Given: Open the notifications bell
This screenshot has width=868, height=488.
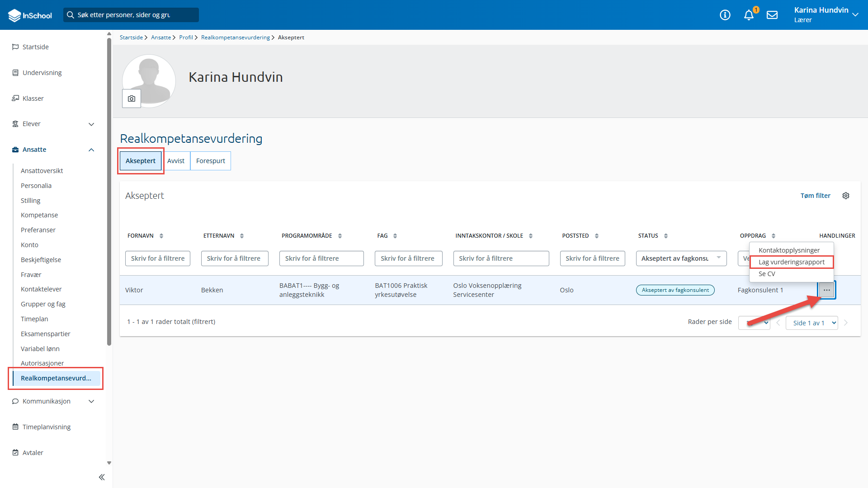Looking at the screenshot, I should pyautogui.click(x=749, y=15).
